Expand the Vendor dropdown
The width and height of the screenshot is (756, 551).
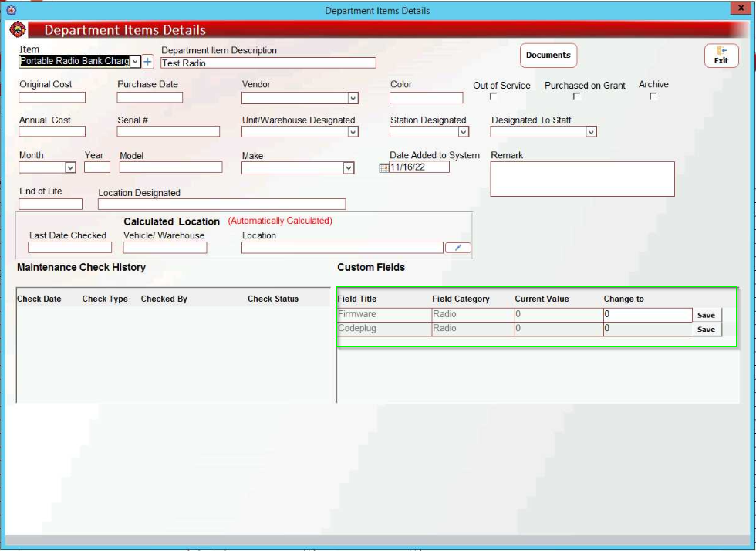tap(353, 98)
